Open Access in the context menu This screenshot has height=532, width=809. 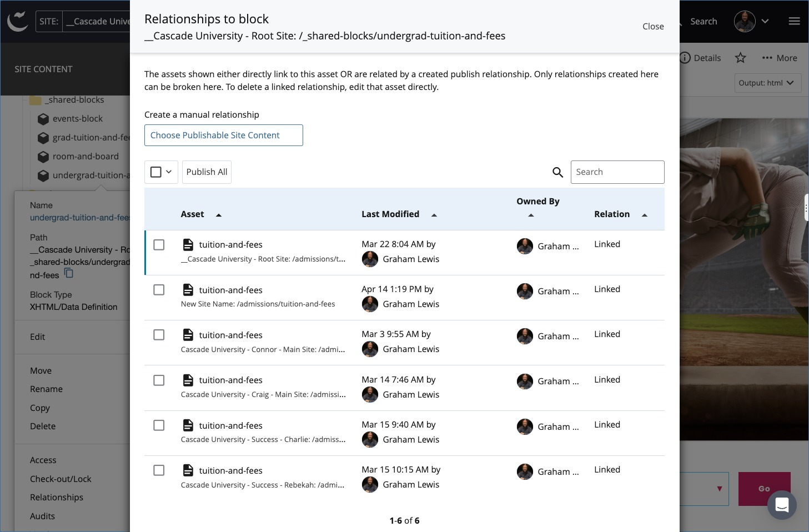(43, 460)
